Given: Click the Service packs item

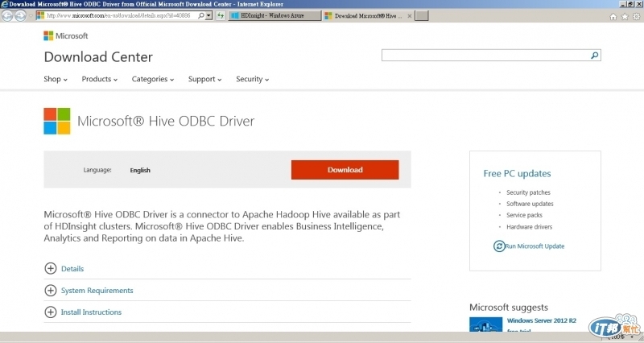Looking at the screenshot, I should point(524,215).
